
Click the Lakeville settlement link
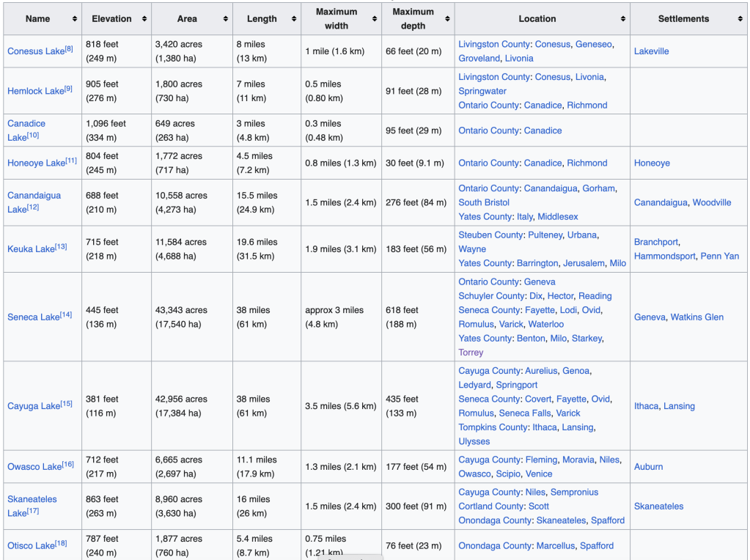click(651, 51)
